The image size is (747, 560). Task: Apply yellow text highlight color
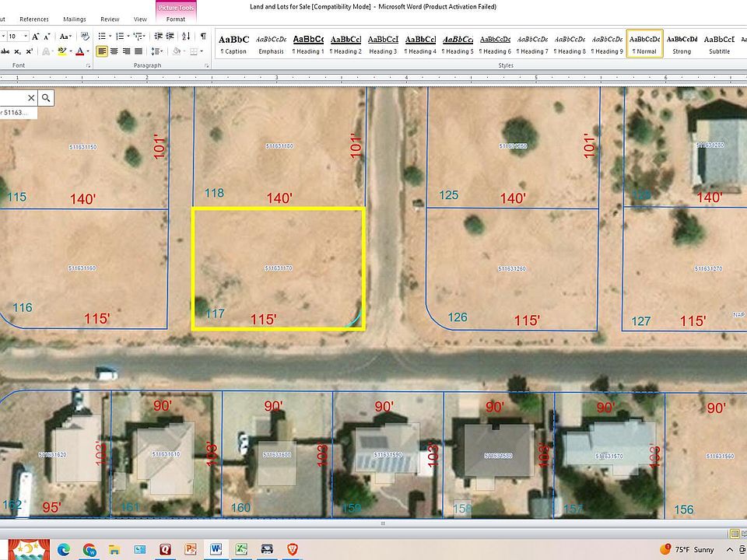click(x=62, y=51)
